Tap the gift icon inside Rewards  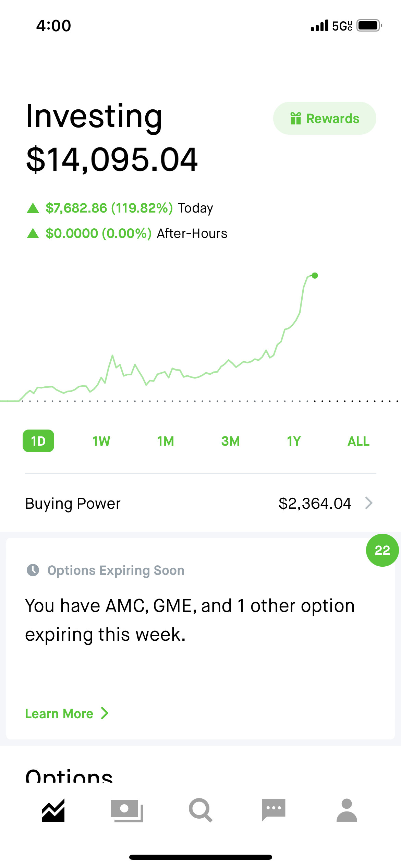(295, 118)
